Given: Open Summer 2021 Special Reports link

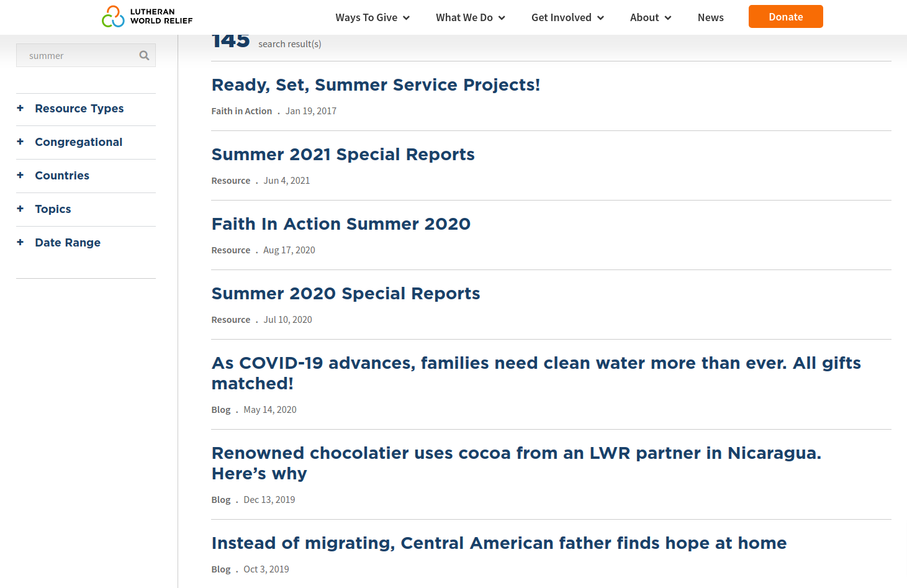Looking at the screenshot, I should 343,155.
